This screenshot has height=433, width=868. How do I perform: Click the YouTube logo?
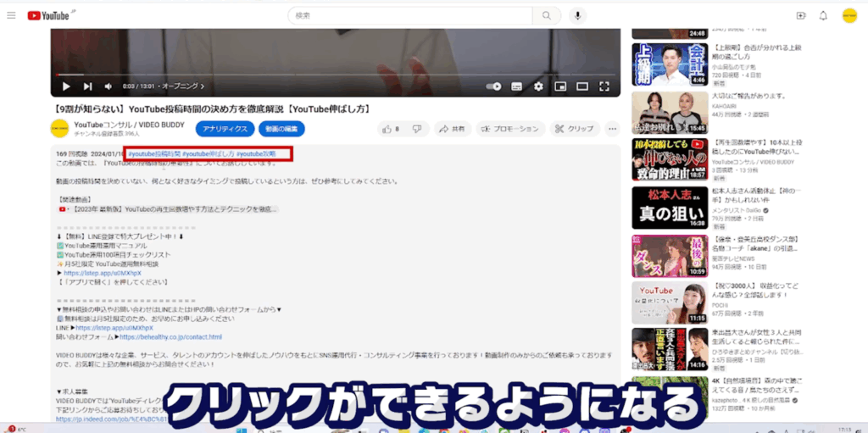(x=50, y=16)
